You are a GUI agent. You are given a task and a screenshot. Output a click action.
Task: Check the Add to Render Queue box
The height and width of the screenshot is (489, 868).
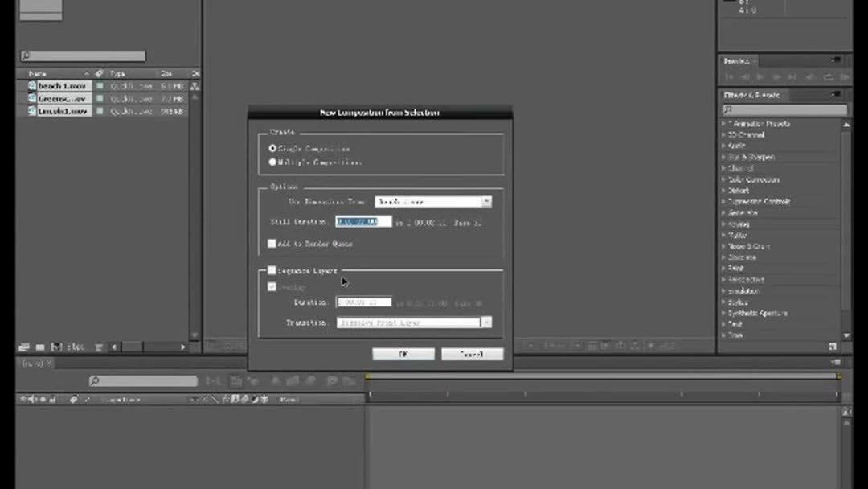272,242
